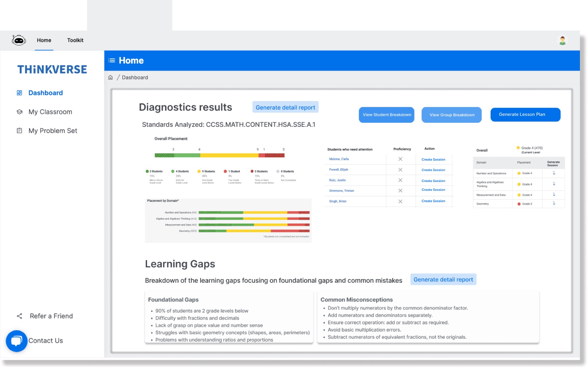588x368 pixels.
Task: Click Generate detail report under Learning Gaps
Action: tap(443, 279)
